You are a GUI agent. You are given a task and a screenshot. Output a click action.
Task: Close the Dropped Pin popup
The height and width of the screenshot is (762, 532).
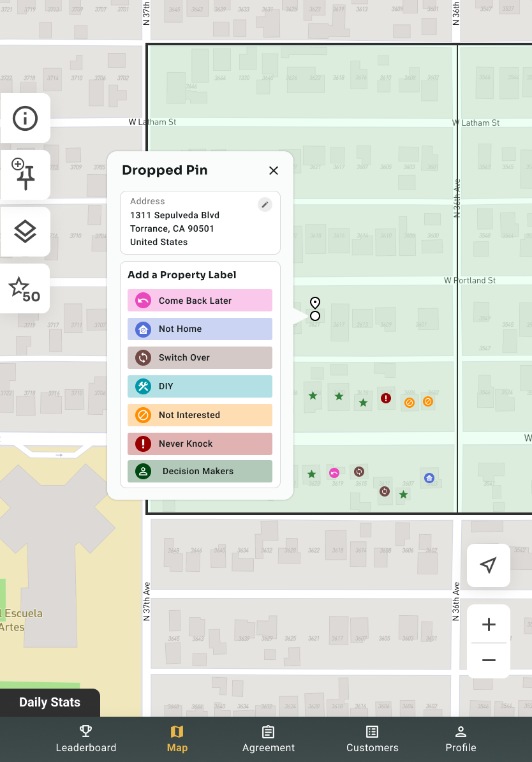(274, 170)
